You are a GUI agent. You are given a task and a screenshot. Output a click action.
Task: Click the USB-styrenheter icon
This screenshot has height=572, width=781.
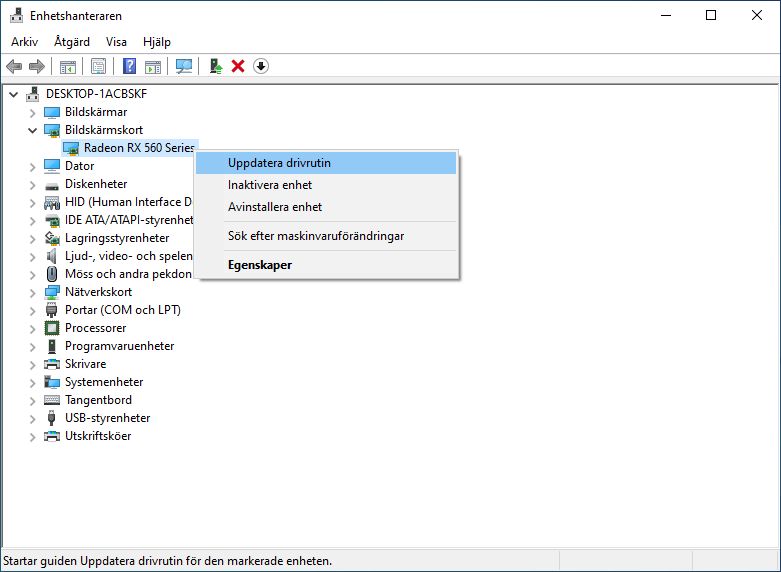click(51, 418)
